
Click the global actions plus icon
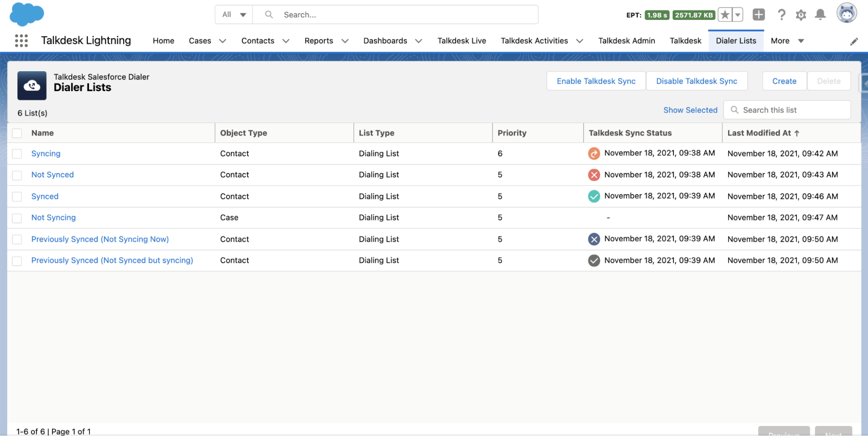tap(759, 15)
